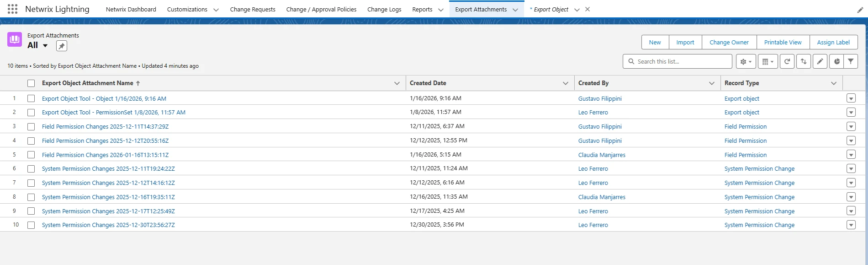868x265 pixels.
Task: Open row actions for System Permission Changes 2025-12-30
Action: (851, 225)
